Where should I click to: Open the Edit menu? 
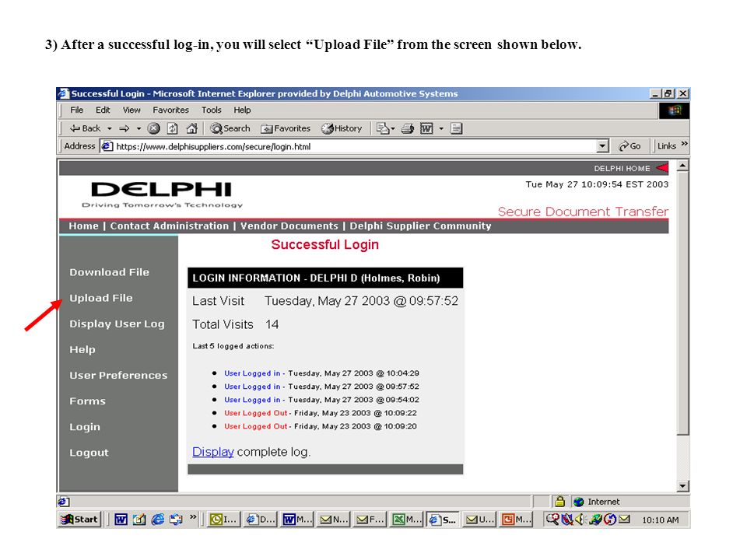103,110
